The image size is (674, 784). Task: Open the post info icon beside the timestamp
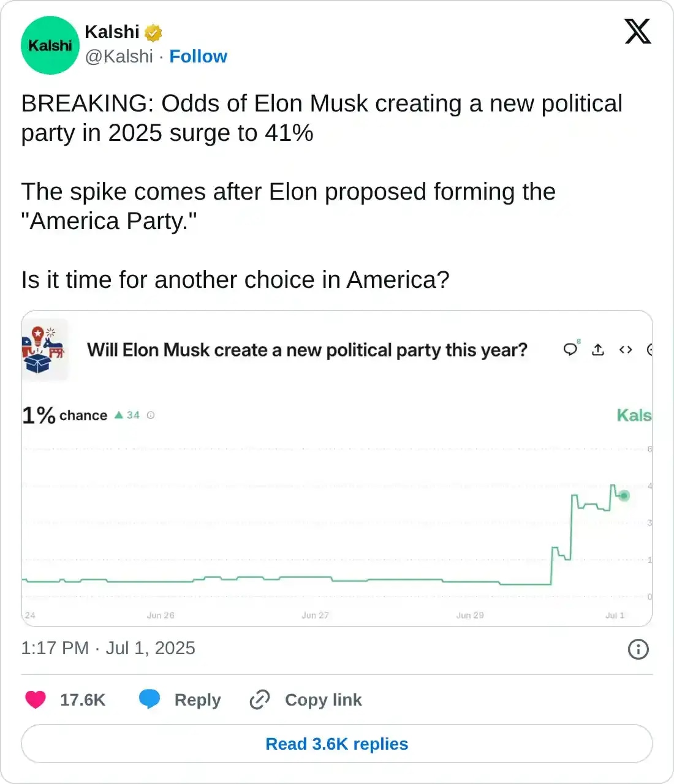click(638, 649)
